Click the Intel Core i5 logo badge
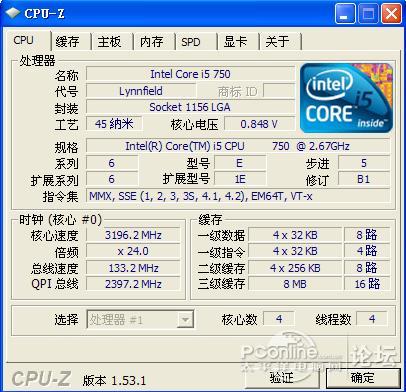Viewport: 406px width, 392px height. 347,98
